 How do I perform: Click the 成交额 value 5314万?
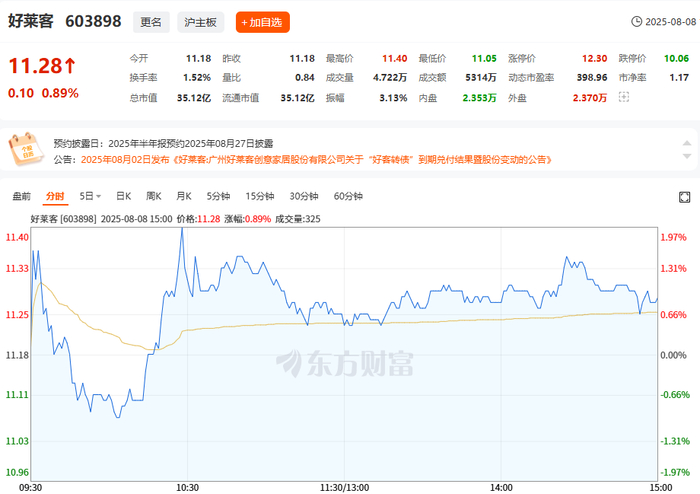coord(481,78)
